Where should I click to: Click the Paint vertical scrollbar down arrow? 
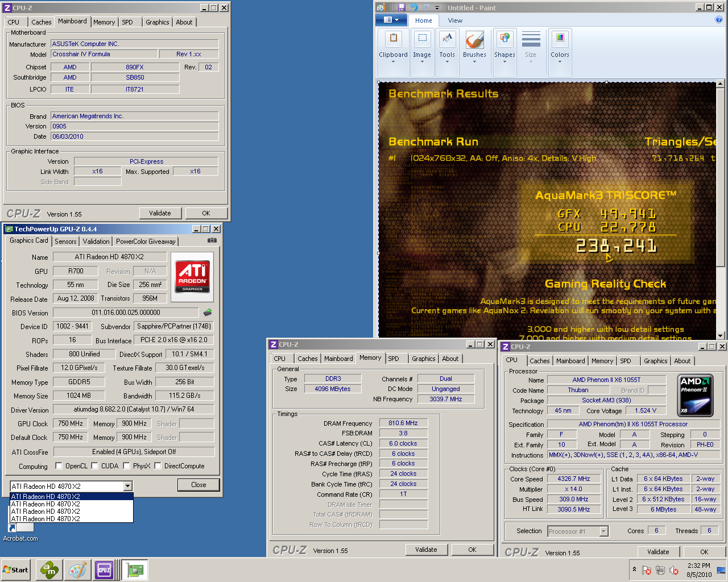click(721, 335)
